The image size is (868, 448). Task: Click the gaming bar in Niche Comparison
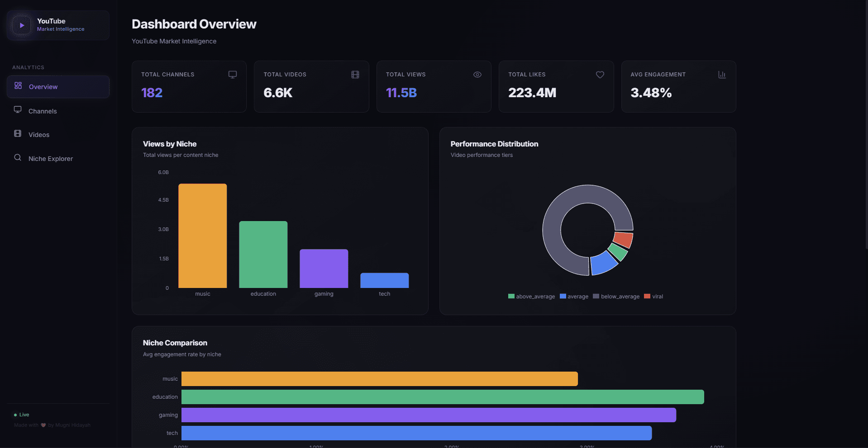[429, 415]
